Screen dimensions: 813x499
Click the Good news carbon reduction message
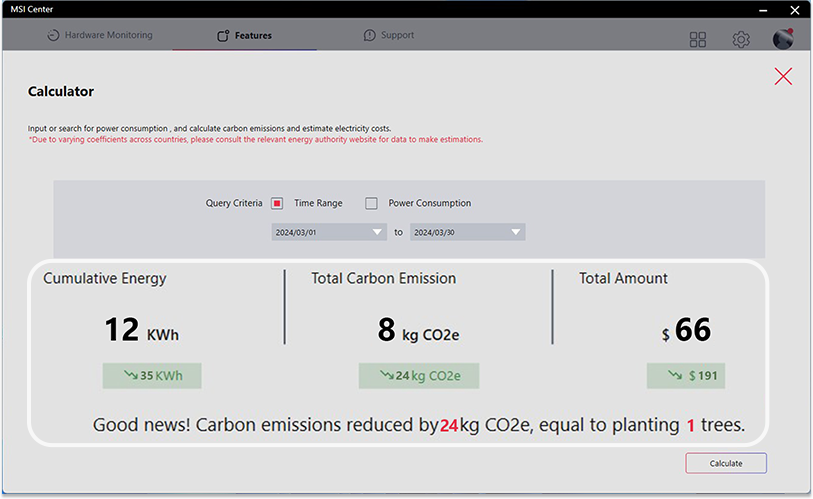click(418, 425)
